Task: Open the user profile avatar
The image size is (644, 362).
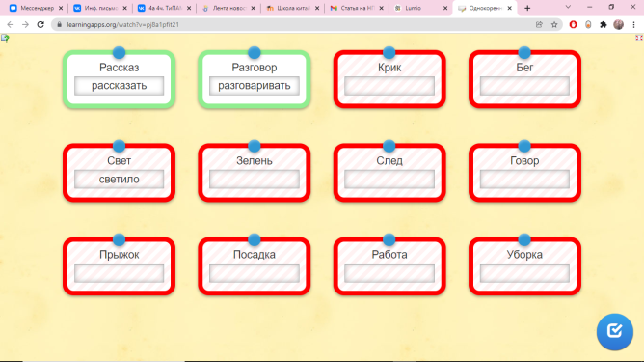Action: (x=618, y=25)
